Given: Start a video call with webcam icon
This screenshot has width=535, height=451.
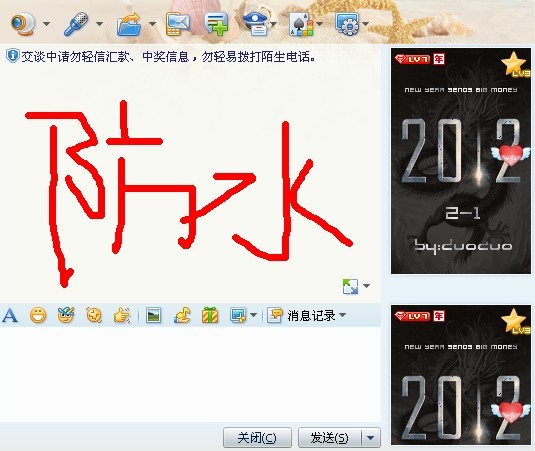Looking at the screenshot, I should pos(23,23).
